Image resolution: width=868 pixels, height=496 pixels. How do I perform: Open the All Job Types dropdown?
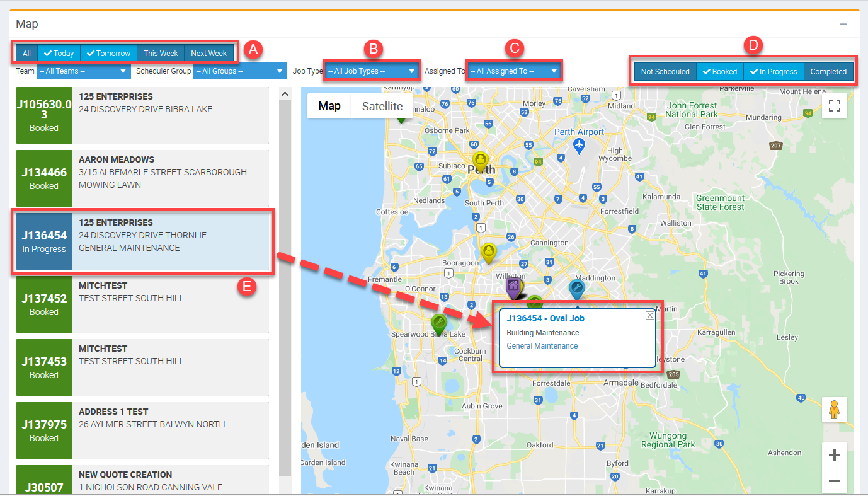pos(371,71)
